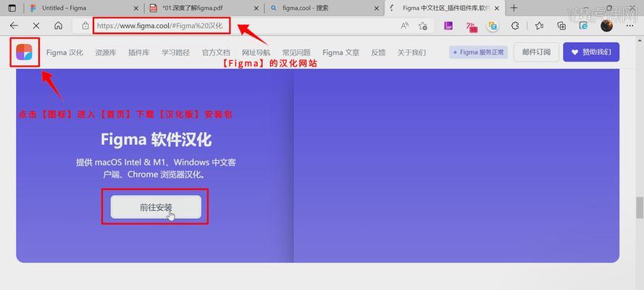Click the 邮件订阅 button

tap(536, 52)
